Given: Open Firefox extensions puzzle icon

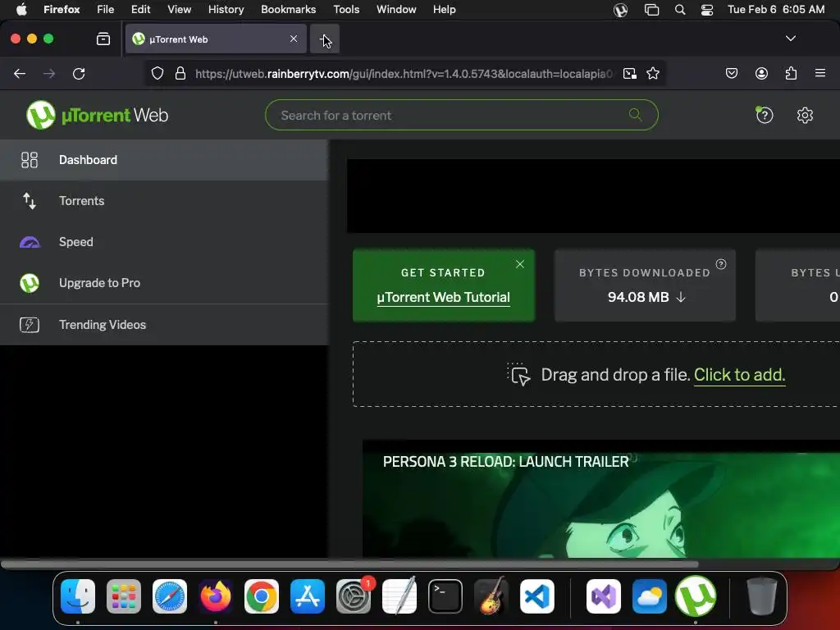Looking at the screenshot, I should 791,73.
